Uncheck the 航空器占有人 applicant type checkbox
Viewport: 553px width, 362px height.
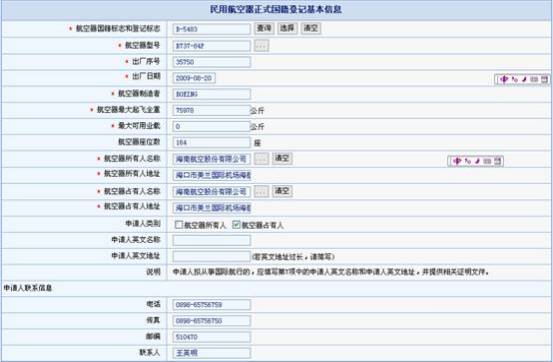tap(236, 225)
